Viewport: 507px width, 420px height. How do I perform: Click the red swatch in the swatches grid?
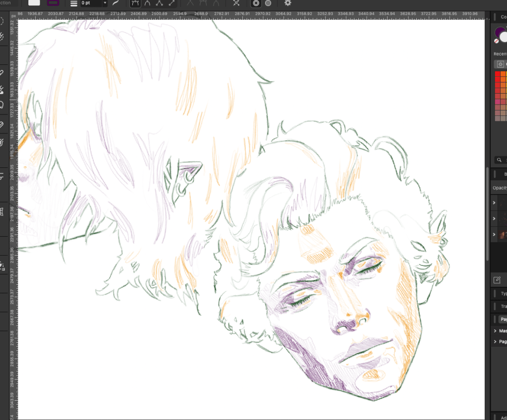pos(498,74)
